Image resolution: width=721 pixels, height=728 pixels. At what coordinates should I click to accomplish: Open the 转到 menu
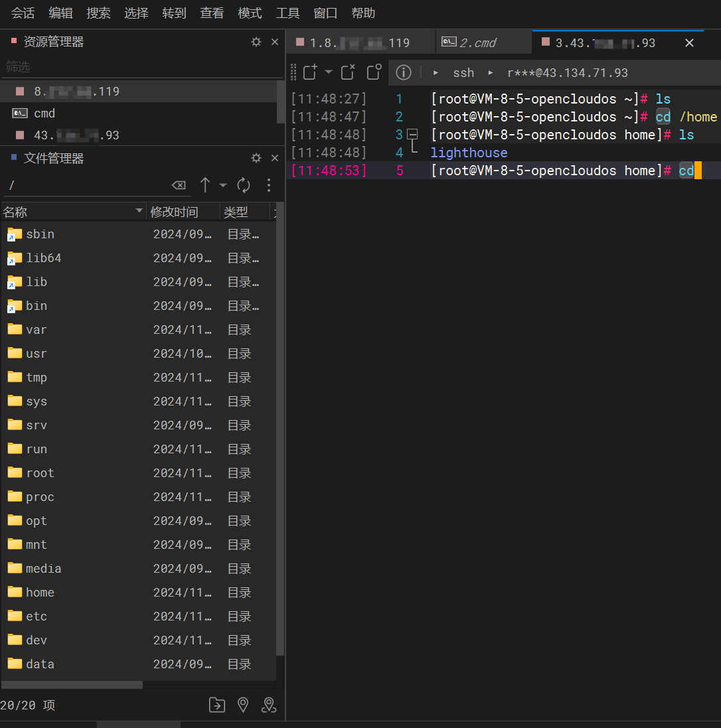click(174, 13)
